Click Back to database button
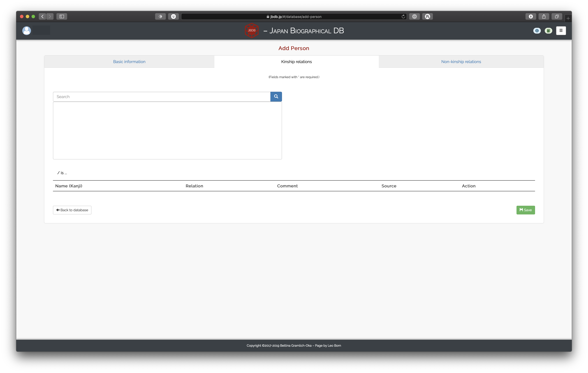 (x=72, y=210)
